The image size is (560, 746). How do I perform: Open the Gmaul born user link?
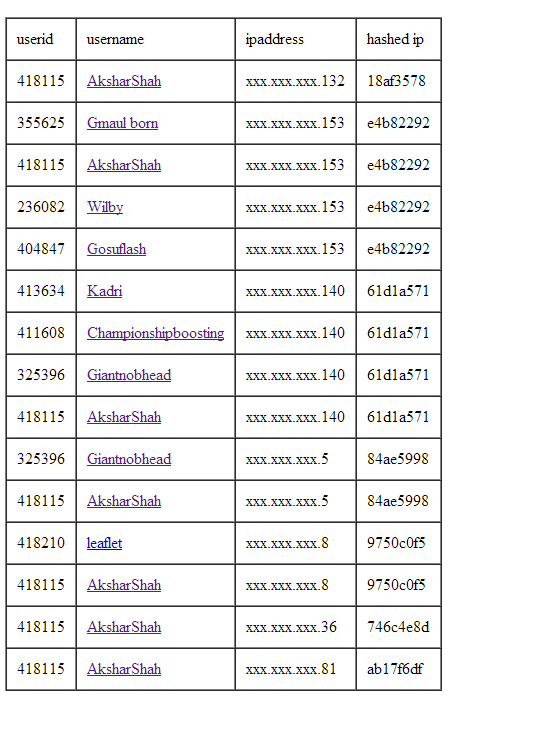pyautogui.click(x=122, y=123)
